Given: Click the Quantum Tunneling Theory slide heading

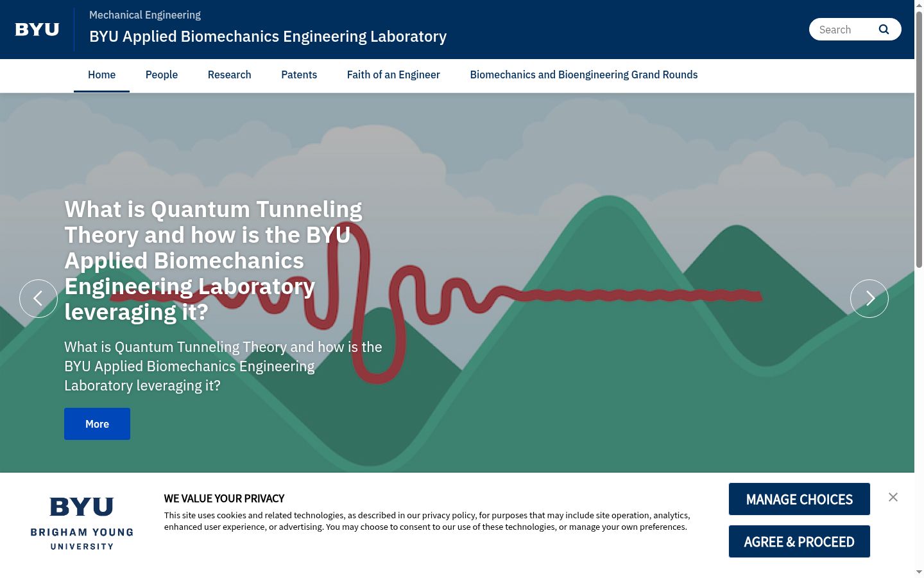Looking at the screenshot, I should click(x=214, y=261).
